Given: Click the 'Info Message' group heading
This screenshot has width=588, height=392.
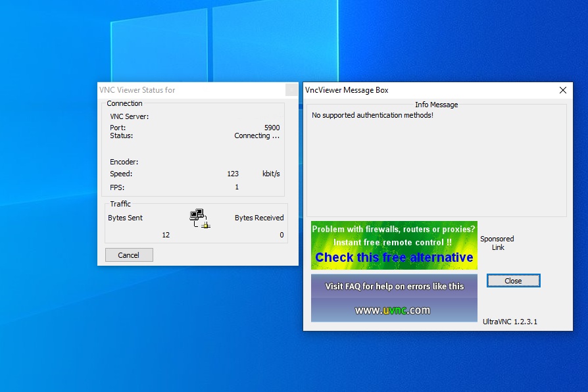Looking at the screenshot, I should [x=436, y=105].
